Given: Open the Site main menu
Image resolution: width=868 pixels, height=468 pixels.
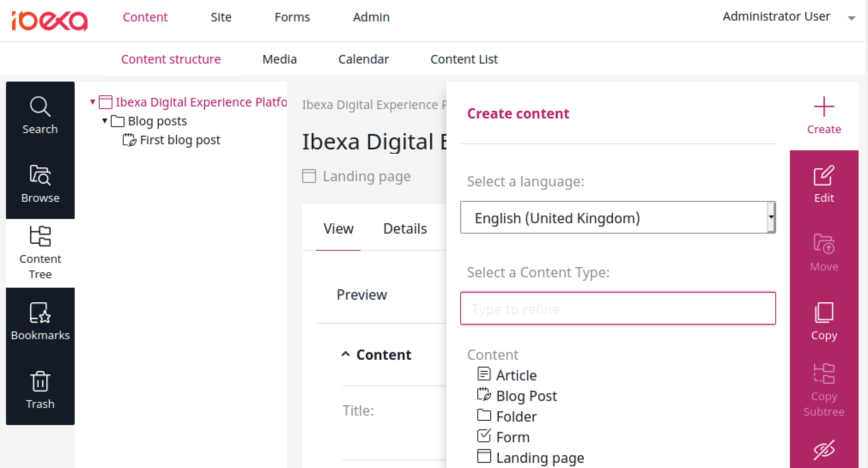Looking at the screenshot, I should click(221, 17).
